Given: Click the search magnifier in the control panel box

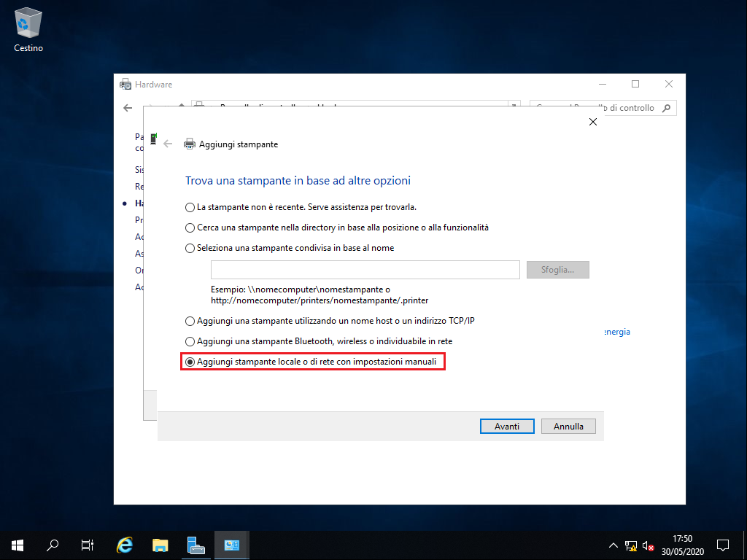Looking at the screenshot, I should [667, 108].
